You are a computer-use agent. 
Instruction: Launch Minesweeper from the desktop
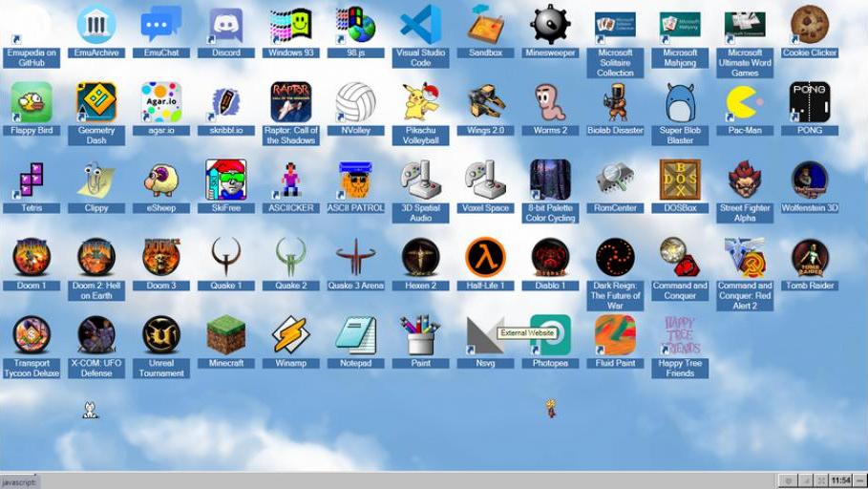(550, 26)
